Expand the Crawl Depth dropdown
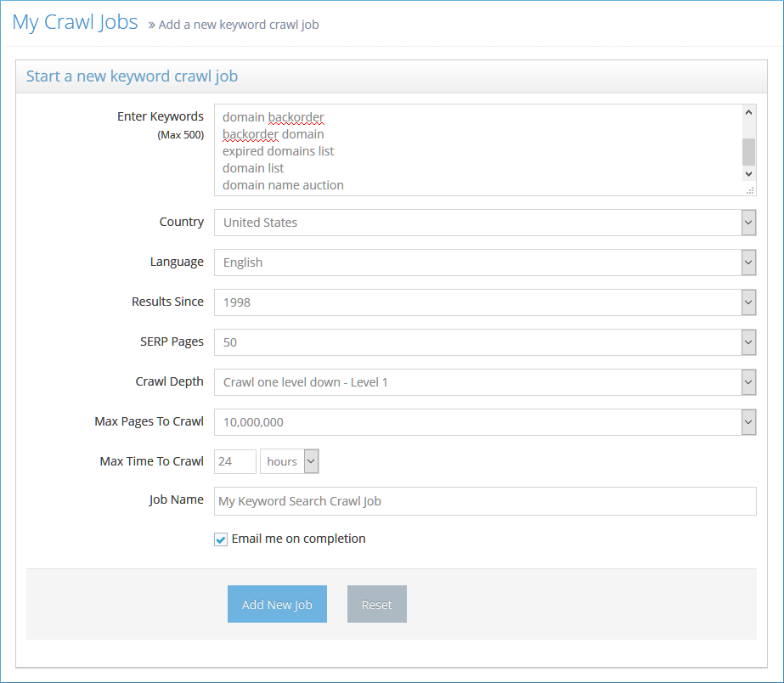This screenshot has width=784, height=683. [x=485, y=382]
